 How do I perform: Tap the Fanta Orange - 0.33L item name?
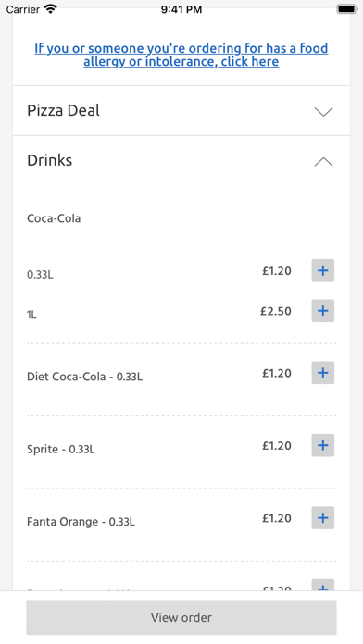coord(81,522)
